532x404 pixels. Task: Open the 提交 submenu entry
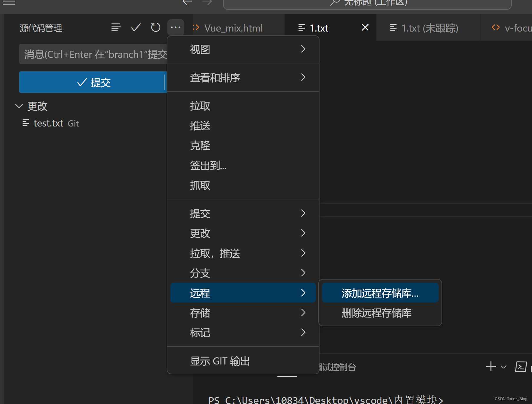pos(243,214)
